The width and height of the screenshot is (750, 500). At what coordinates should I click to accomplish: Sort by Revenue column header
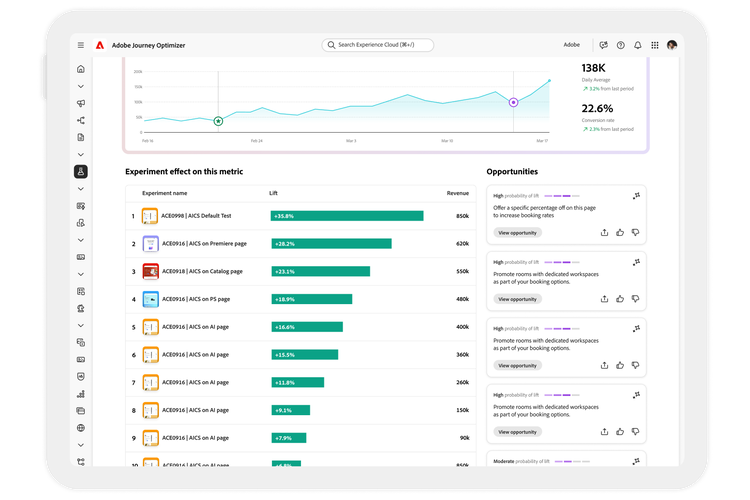458,193
